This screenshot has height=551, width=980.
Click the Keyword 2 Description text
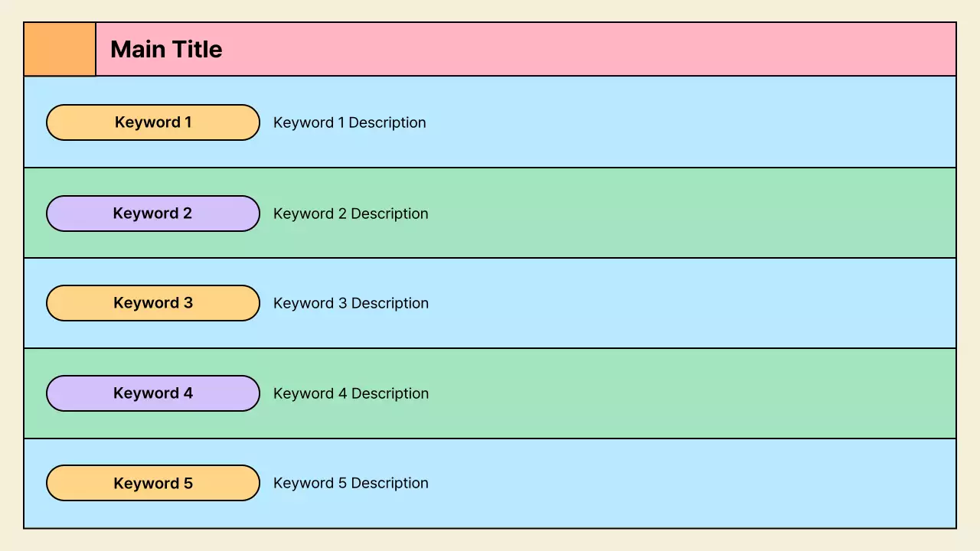coord(351,214)
